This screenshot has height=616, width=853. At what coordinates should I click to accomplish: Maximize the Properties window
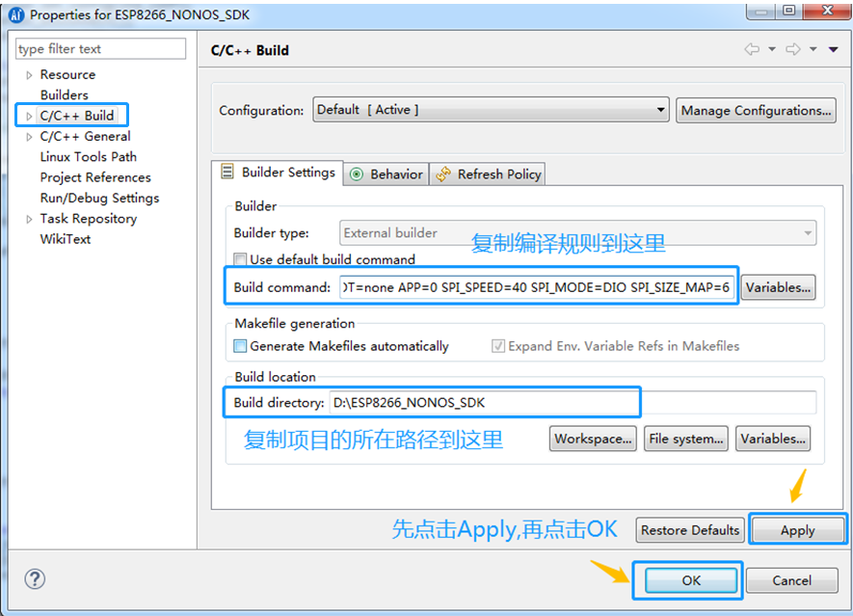[x=789, y=11]
